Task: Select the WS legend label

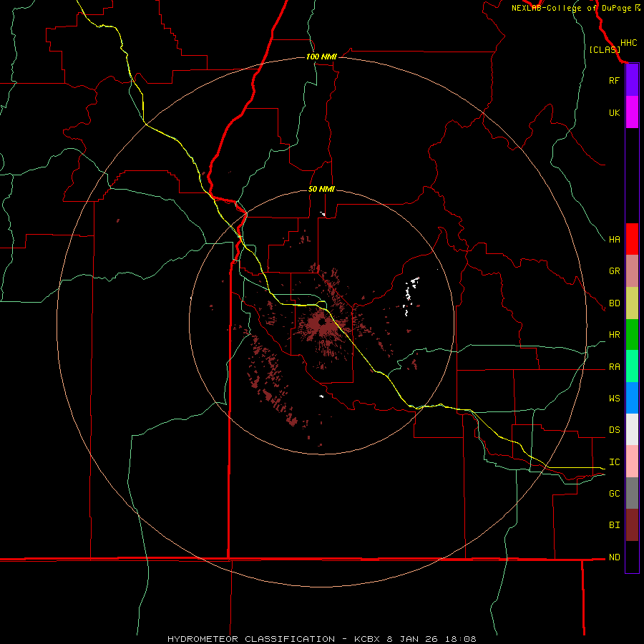Action: 614,399
